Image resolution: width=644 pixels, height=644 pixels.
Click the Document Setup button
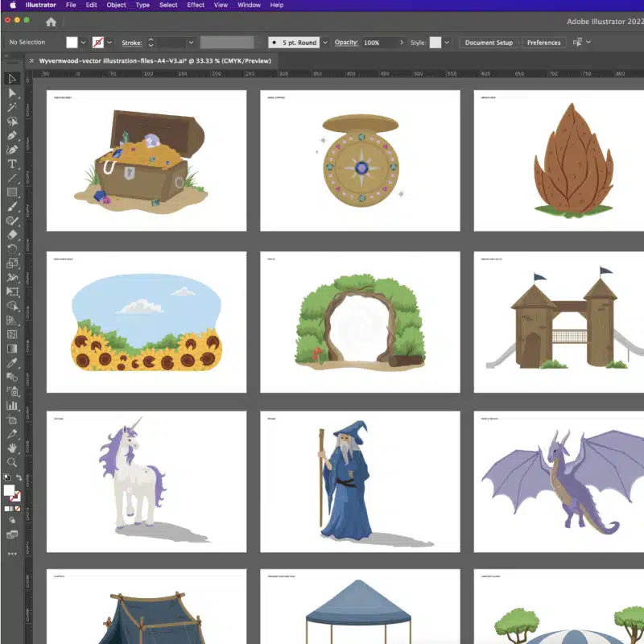click(x=489, y=42)
